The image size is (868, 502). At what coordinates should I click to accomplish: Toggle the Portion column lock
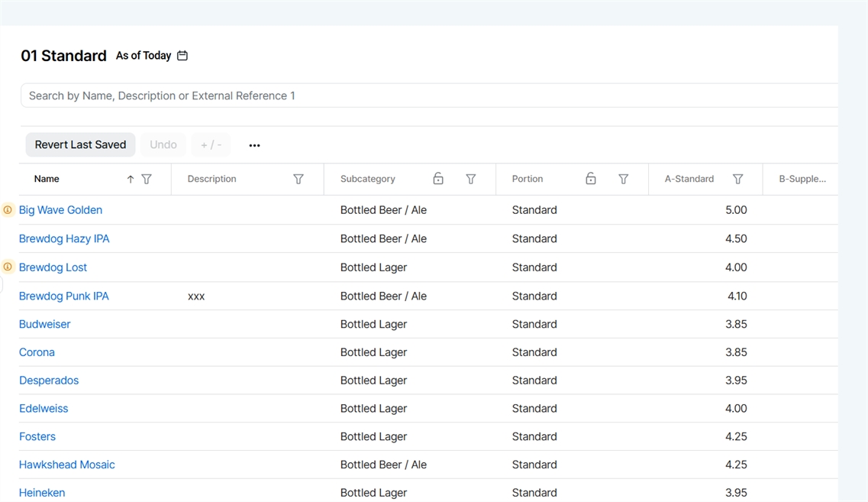click(591, 179)
